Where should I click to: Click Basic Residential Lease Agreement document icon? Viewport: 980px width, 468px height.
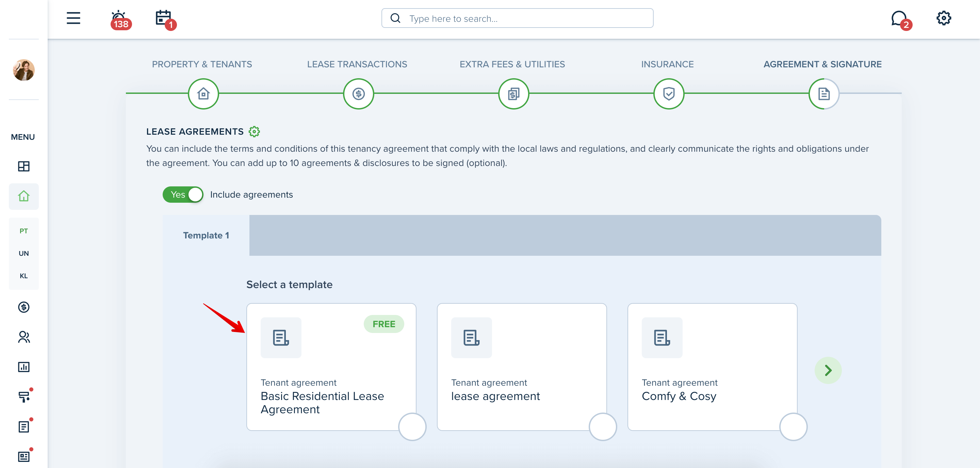point(281,338)
